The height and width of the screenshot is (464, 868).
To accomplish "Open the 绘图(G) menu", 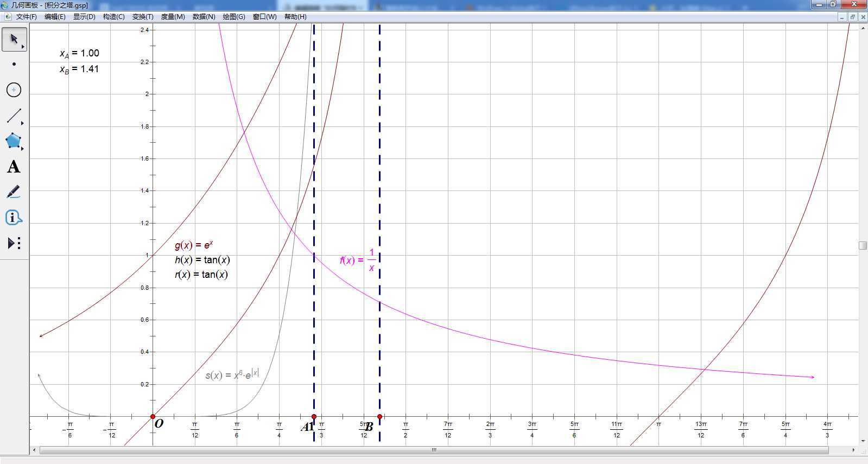I will (x=234, y=17).
